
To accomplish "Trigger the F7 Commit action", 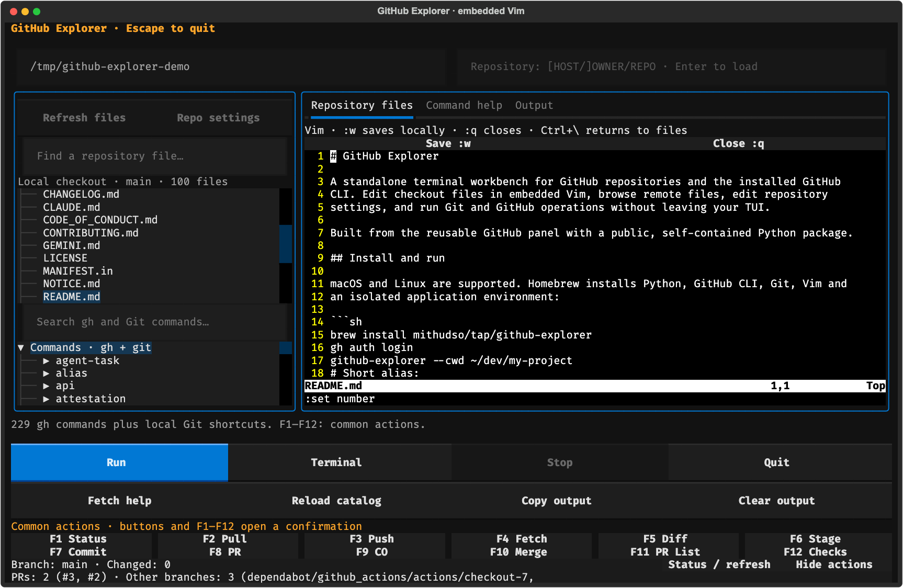I will click(78, 552).
